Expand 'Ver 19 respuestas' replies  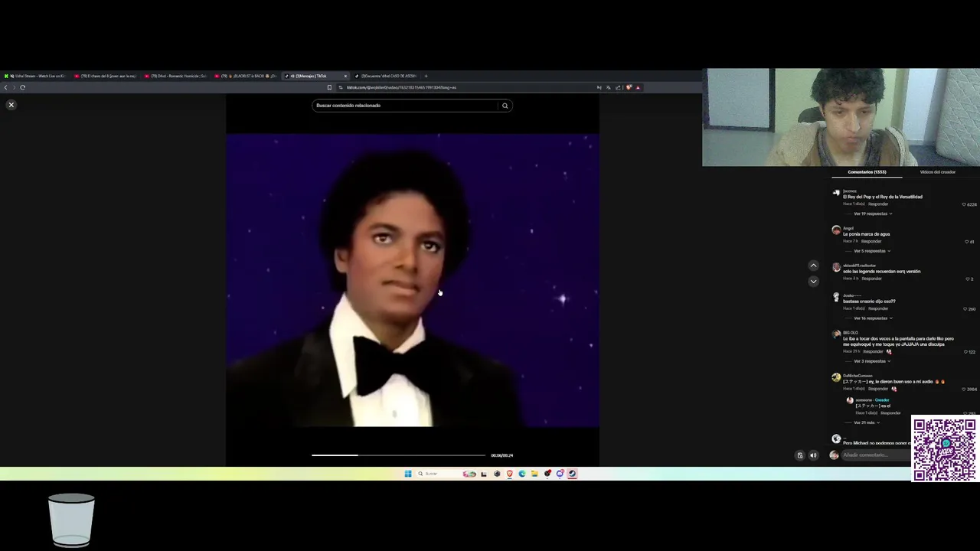point(873,214)
